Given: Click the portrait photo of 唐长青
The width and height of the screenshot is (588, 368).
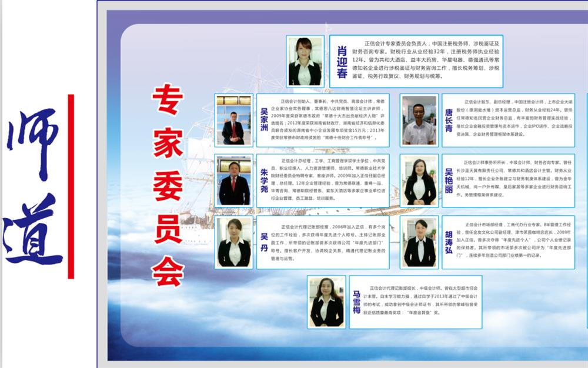Looking at the screenshot, I should click(x=419, y=121).
